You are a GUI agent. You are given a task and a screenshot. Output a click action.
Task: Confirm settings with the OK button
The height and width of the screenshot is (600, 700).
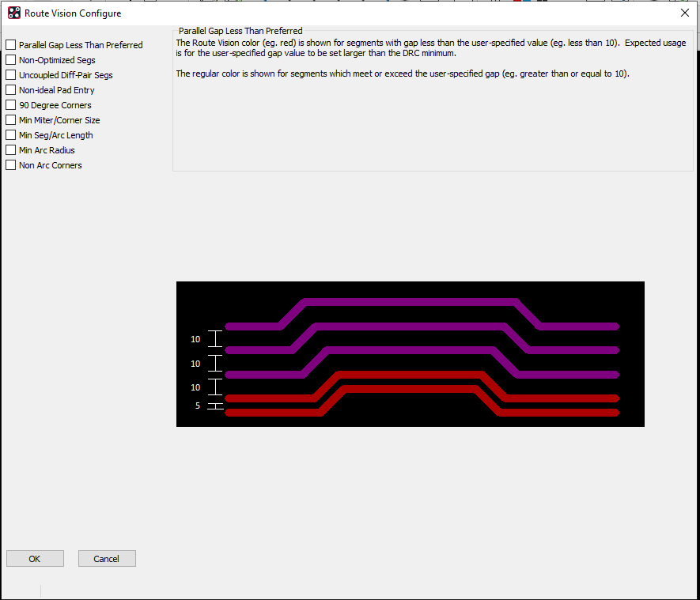(35, 559)
